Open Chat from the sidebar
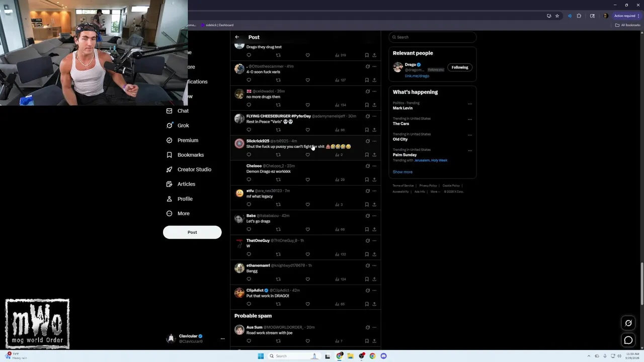This screenshot has width=644, height=362. tap(178, 111)
